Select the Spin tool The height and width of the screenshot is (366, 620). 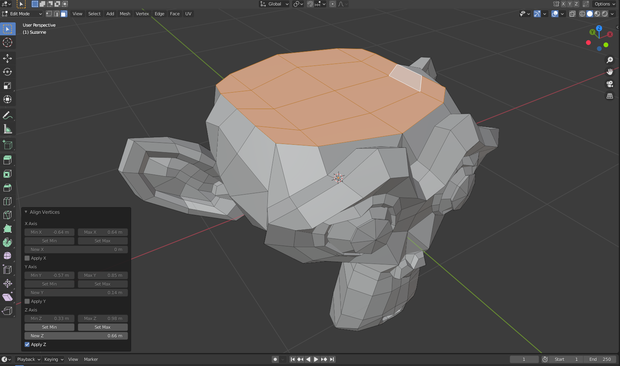pyautogui.click(x=8, y=242)
